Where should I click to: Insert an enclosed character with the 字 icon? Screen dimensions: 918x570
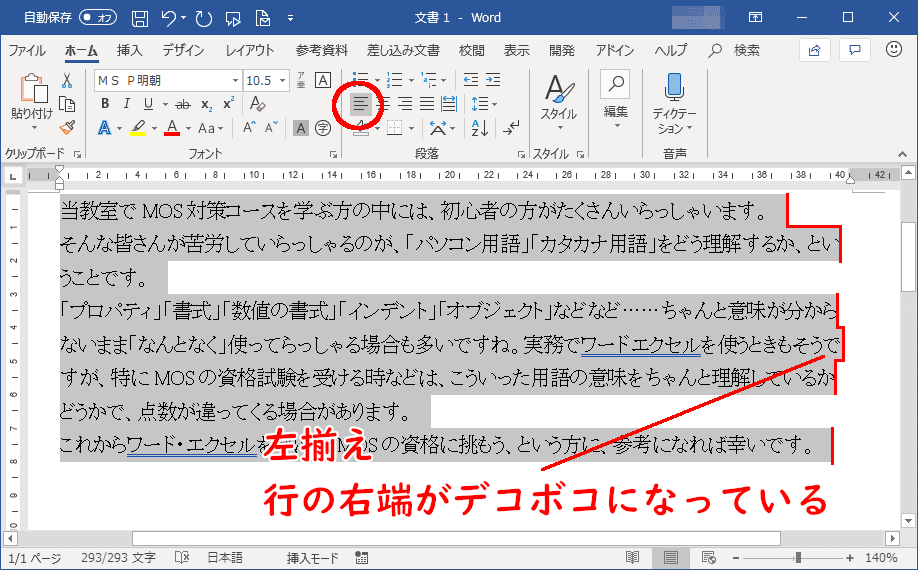coord(323,128)
